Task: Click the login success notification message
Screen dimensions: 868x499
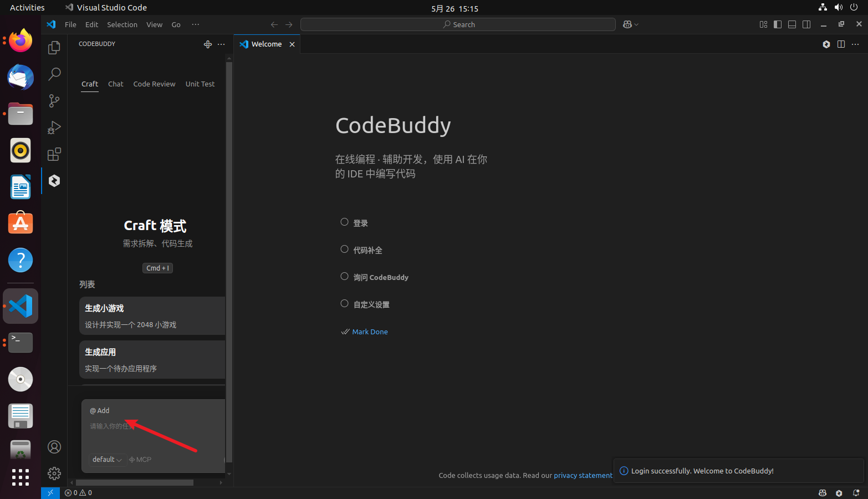Action: [x=702, y=471]
